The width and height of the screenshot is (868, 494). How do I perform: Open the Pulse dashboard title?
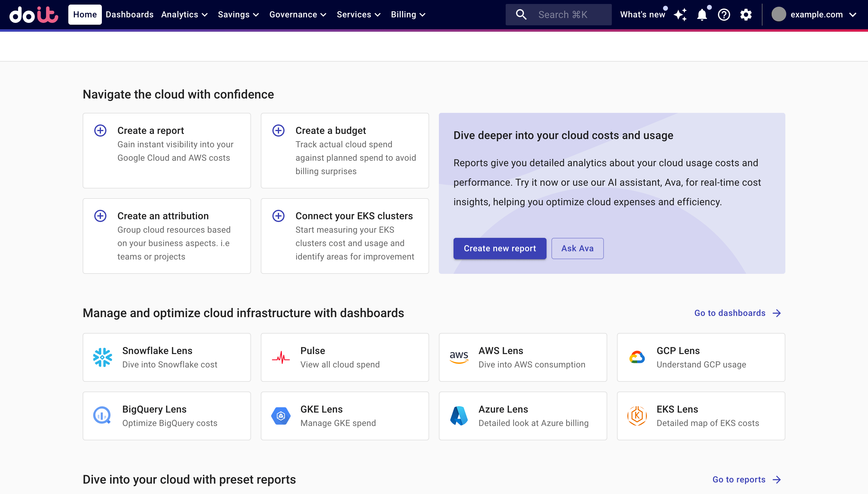tap(313, 350)
